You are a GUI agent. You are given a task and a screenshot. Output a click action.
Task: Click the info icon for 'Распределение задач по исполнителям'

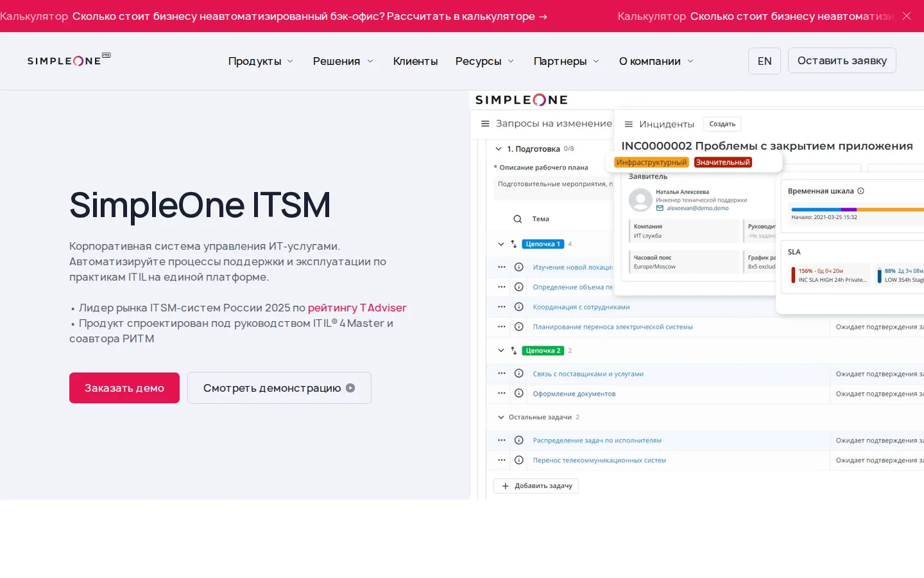click(x=519, y=441)
